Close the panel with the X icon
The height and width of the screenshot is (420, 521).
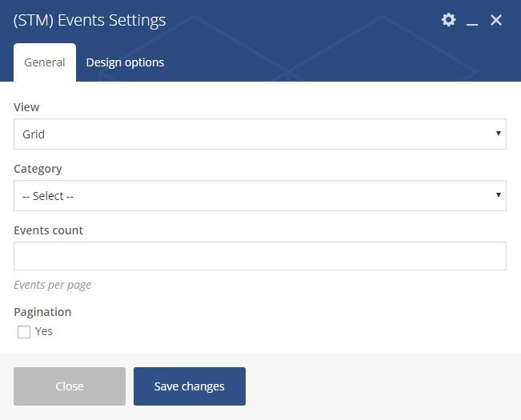coord(496,20)
